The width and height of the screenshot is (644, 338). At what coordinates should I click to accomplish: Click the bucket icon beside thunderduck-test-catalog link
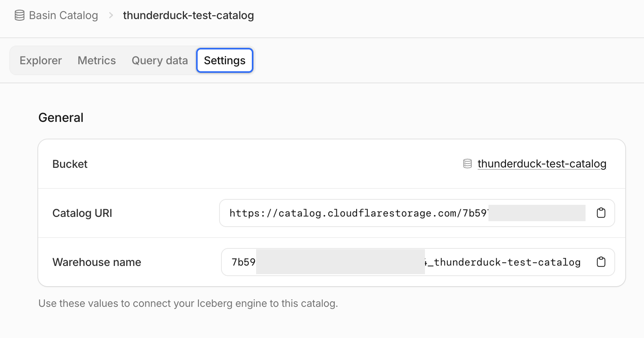pyautogui.click(x=467, y=164)
